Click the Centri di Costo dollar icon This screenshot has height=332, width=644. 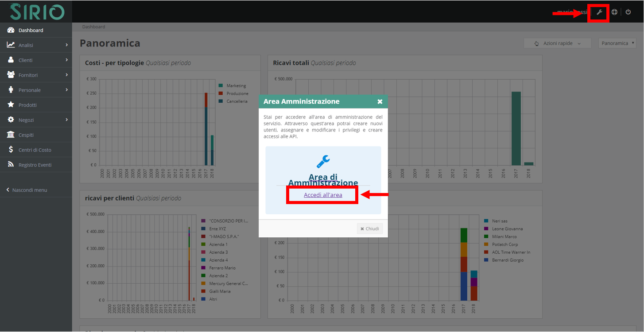click(x=11, y=150)
